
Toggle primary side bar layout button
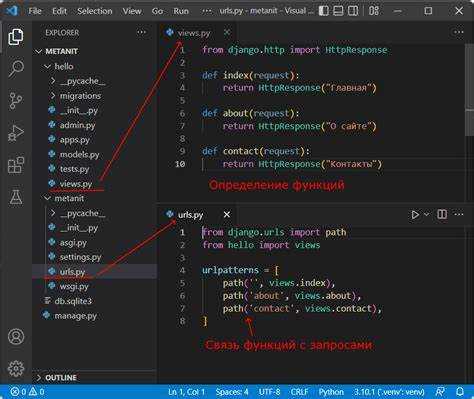coord(323,11)
